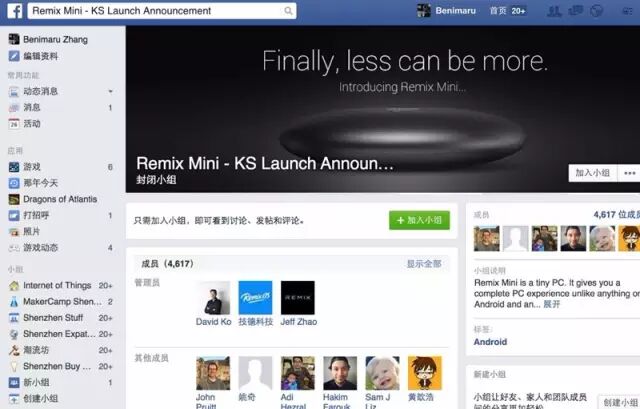
Task: Open the friend requests icon in top bar
Action: coord(554,11)
